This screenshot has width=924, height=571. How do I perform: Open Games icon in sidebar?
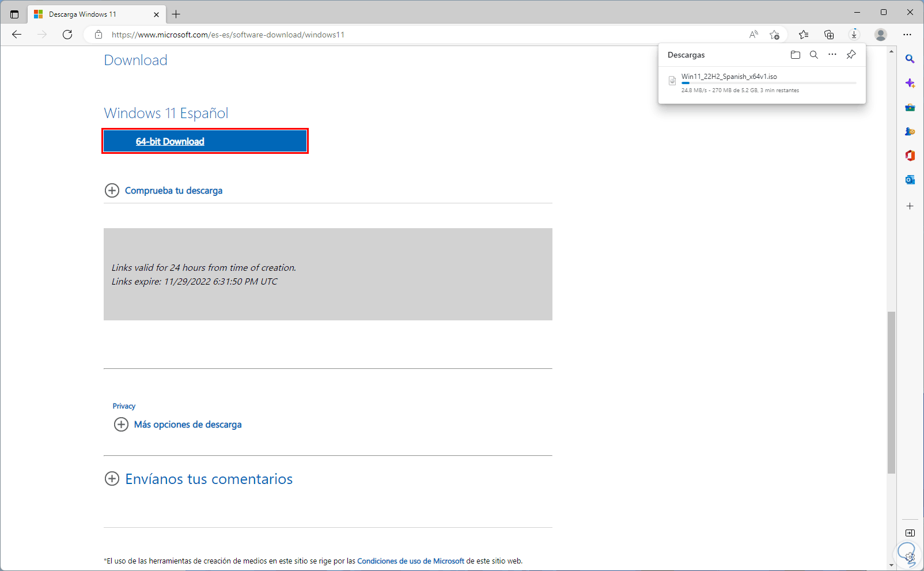910,132
